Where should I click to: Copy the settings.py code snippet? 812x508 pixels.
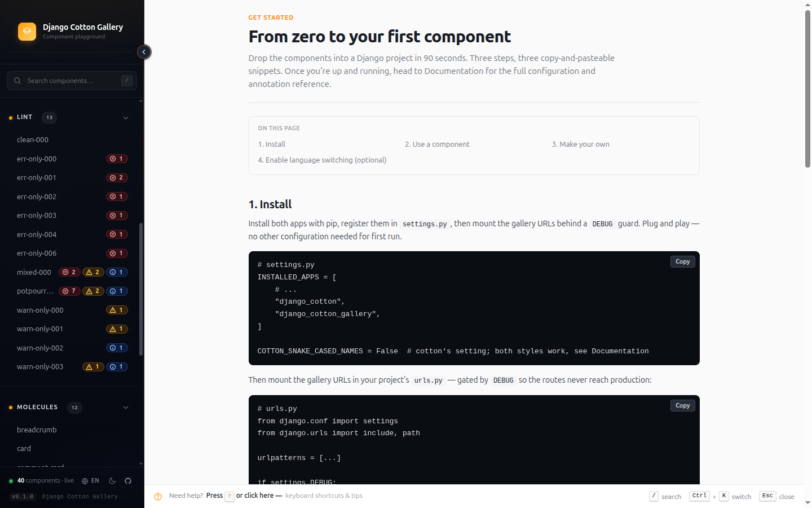(682, 261)
